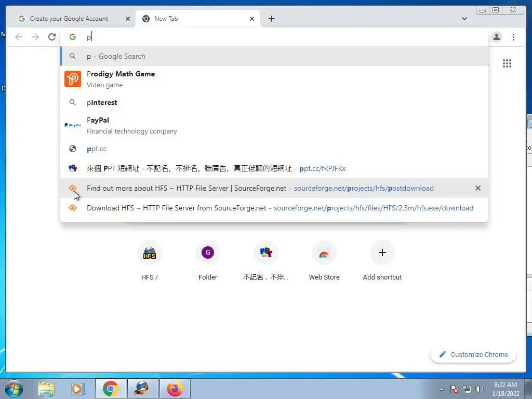Click into the address bar input
The width and height of the screenshot is (532, 399).
coord(275,37)
